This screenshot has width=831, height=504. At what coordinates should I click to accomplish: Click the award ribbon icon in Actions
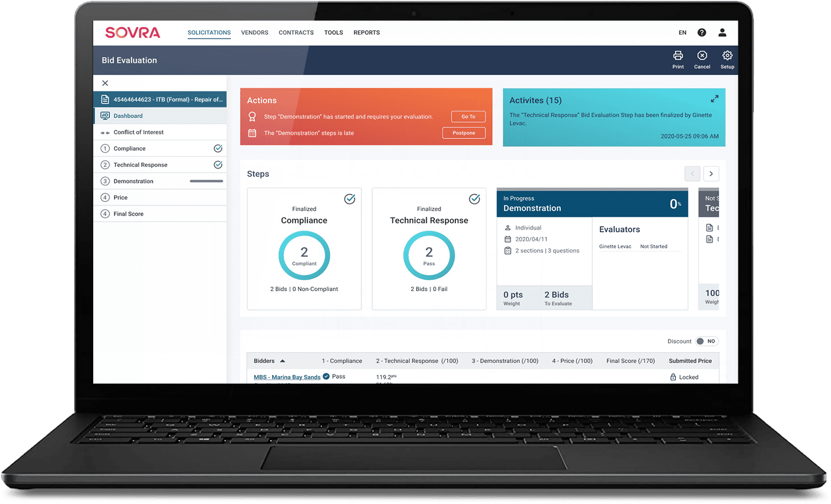252,116
